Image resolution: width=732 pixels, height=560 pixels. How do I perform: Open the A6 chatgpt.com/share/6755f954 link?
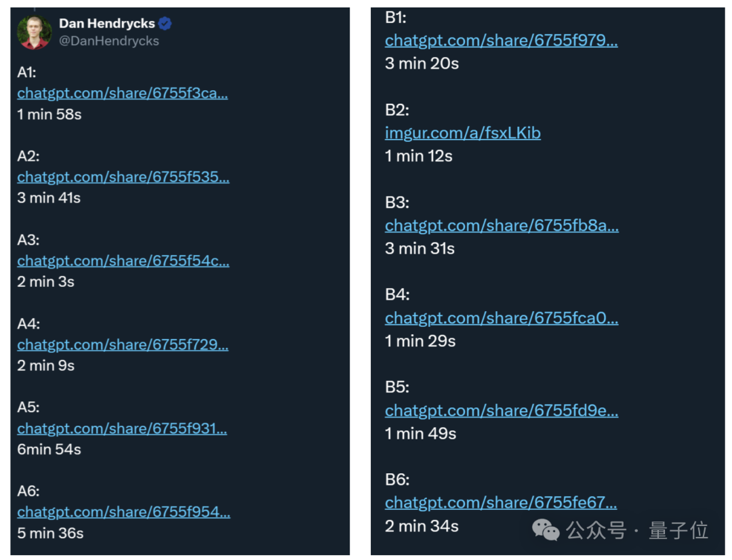coord(122,512)
